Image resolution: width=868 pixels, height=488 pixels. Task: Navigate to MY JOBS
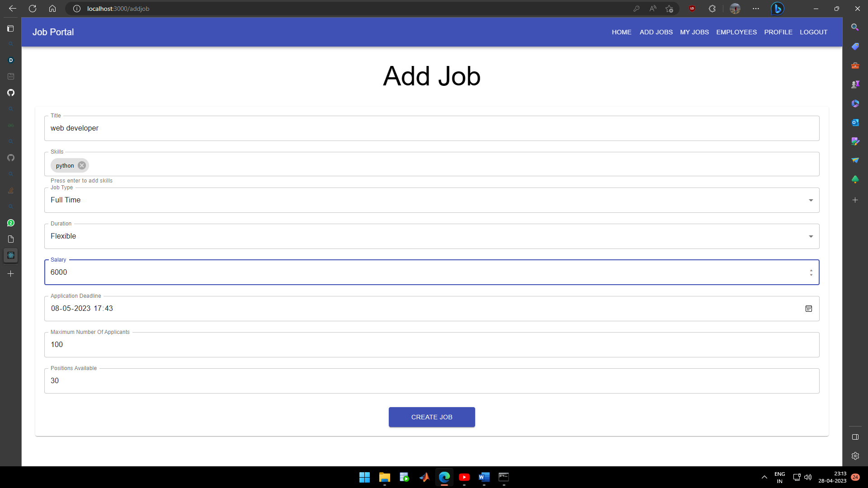click(694, 32)
